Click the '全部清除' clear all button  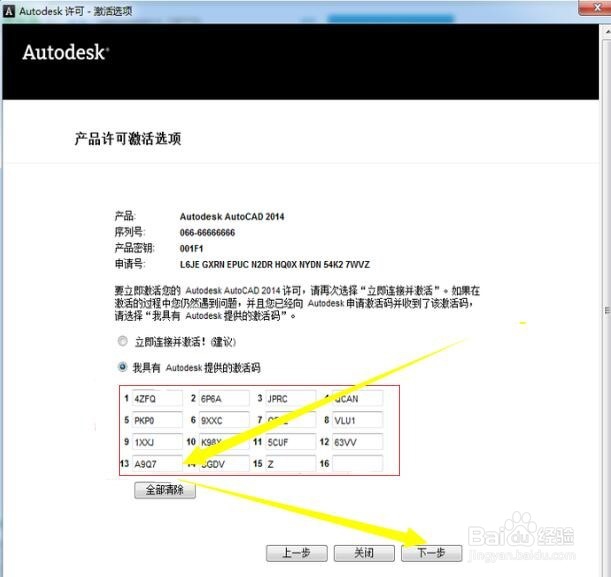pyautogui.click(x=165, y=490)
